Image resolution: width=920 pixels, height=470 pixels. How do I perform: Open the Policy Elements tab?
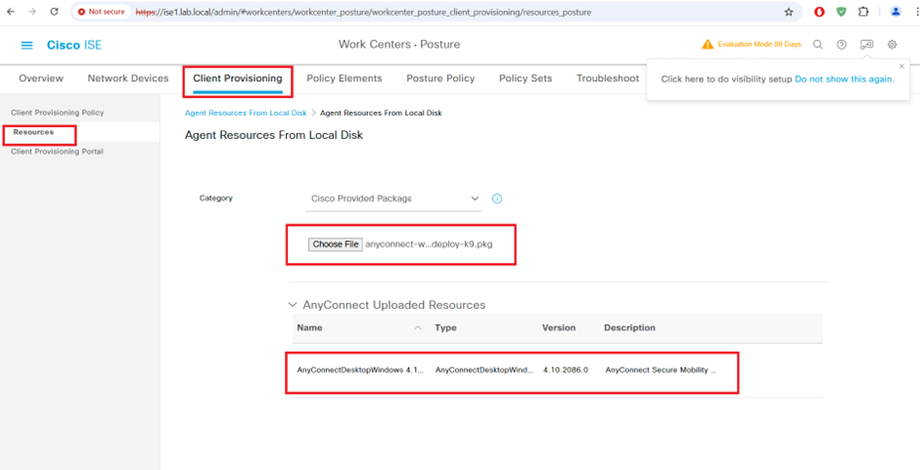[344, 78]
